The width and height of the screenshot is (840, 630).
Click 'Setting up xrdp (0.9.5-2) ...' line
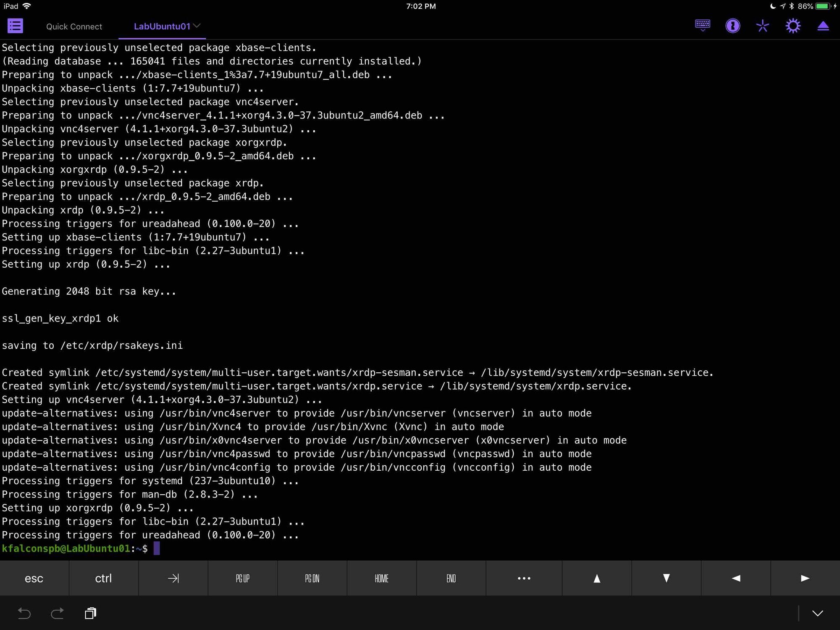click(x=86, y=264)
